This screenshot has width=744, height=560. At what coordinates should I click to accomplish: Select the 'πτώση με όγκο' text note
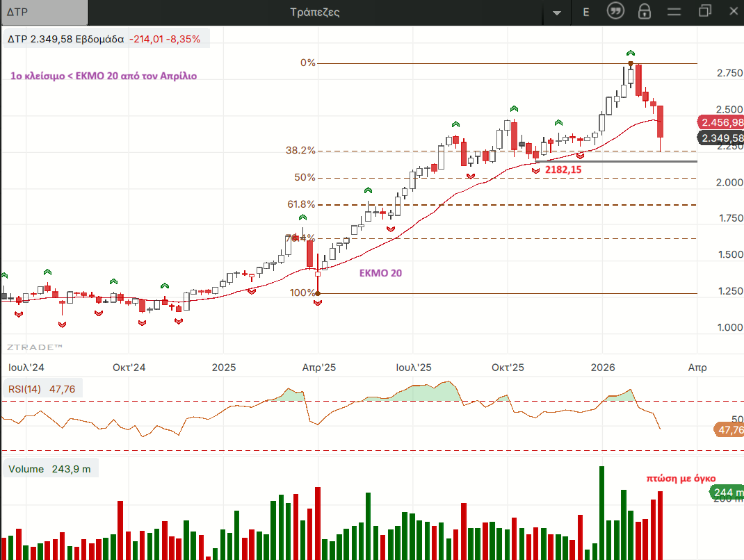click(x=680, y=478)
